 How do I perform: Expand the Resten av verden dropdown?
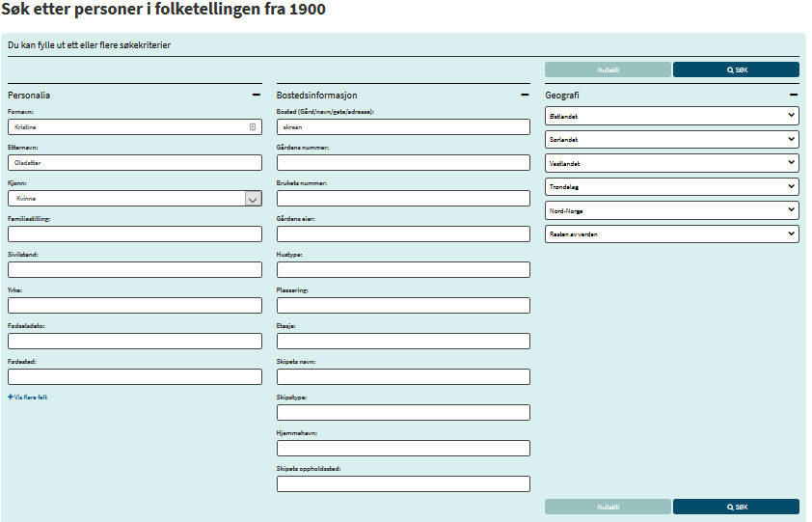click(x=671, y=234)
